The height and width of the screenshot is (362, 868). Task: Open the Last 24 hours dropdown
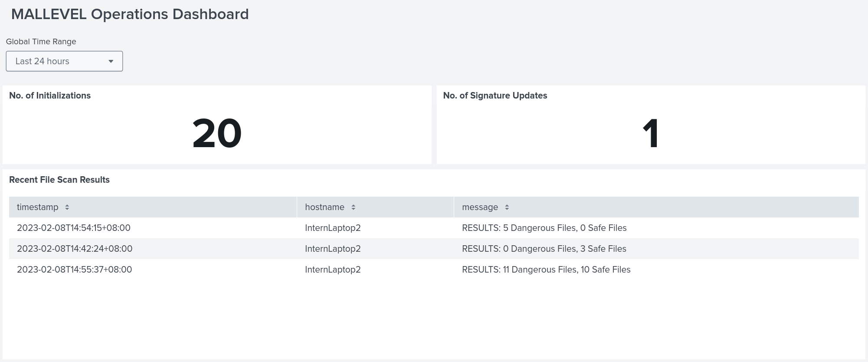click(64, 61)
